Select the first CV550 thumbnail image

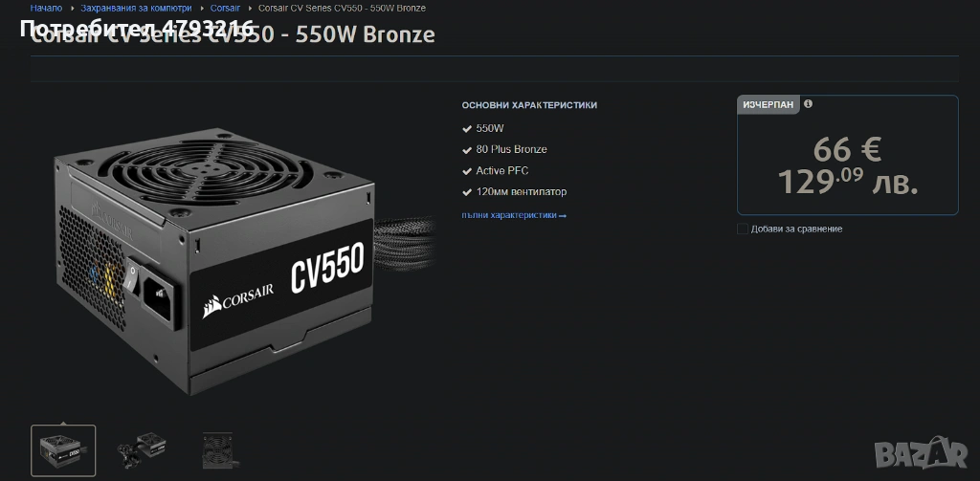click(x=63, y=450)
